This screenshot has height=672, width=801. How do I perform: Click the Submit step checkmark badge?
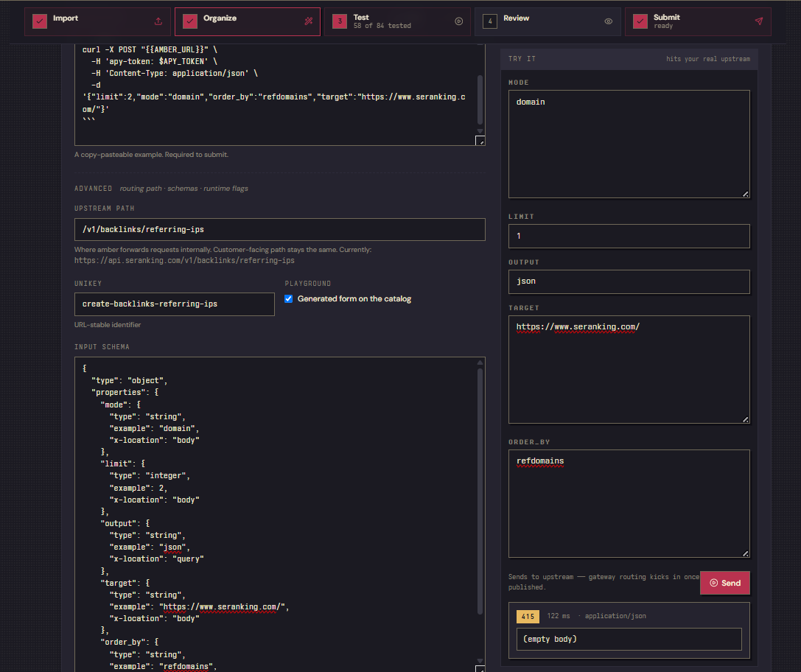[640, 21]
